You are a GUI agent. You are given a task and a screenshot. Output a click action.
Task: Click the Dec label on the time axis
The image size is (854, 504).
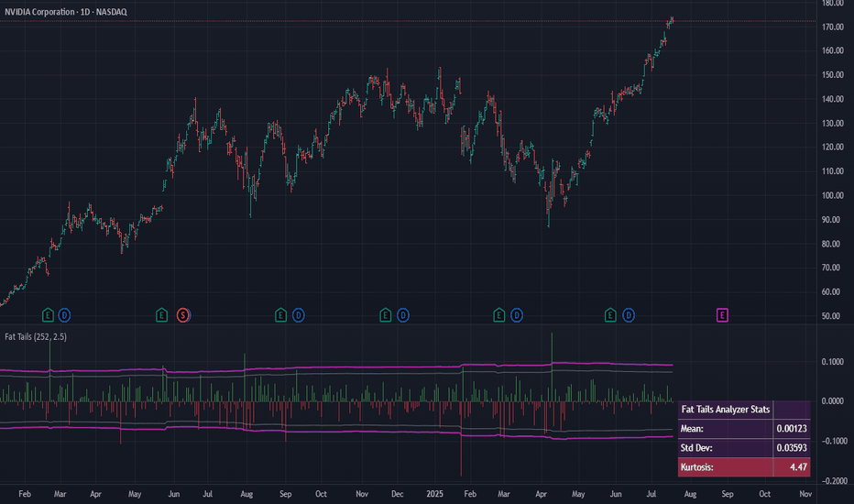click(x=398, y=494)
